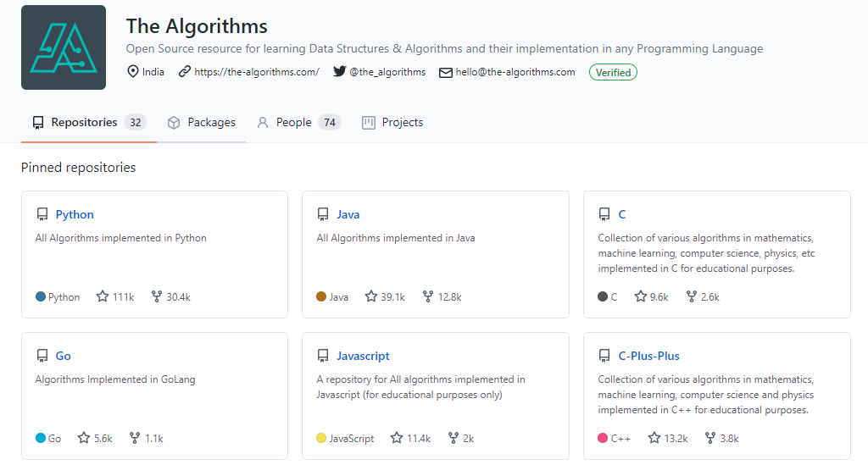Click the fork icon on C-Plus-Plus card
This screenshot has height=476, width=868.
tap(710, 439)
